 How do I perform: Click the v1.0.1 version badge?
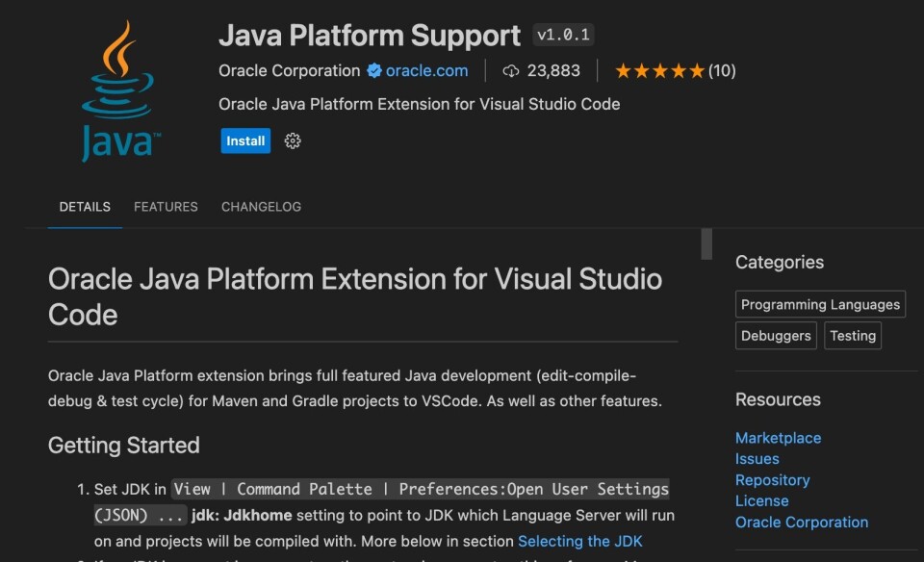(563, 35)
